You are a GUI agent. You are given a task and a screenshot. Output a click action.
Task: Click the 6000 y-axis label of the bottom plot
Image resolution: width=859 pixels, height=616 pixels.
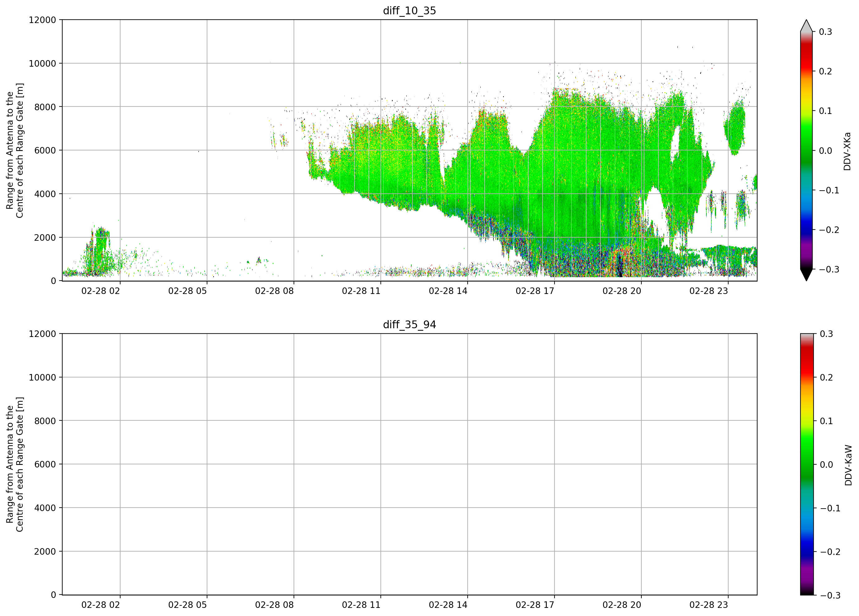(45, 464)
